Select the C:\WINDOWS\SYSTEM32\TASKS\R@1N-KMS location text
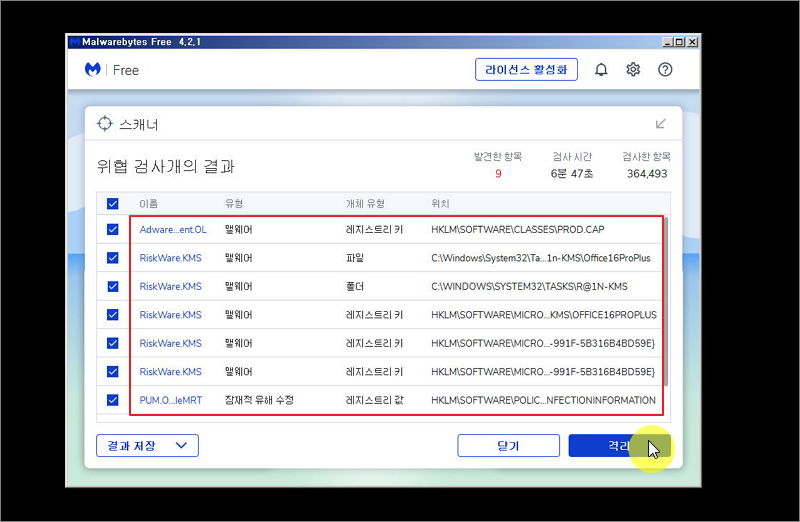Viewport: 800px width, 522px height. (529, 286)
